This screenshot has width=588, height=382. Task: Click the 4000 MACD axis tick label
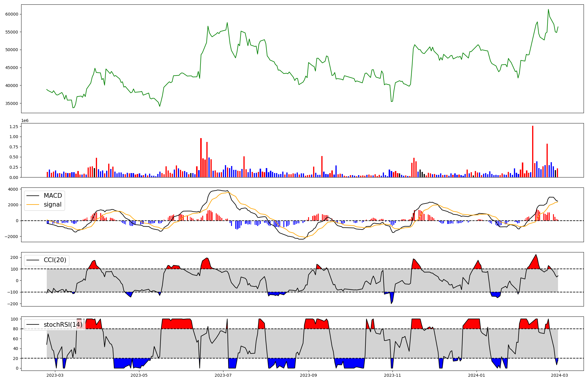[13, 189]
